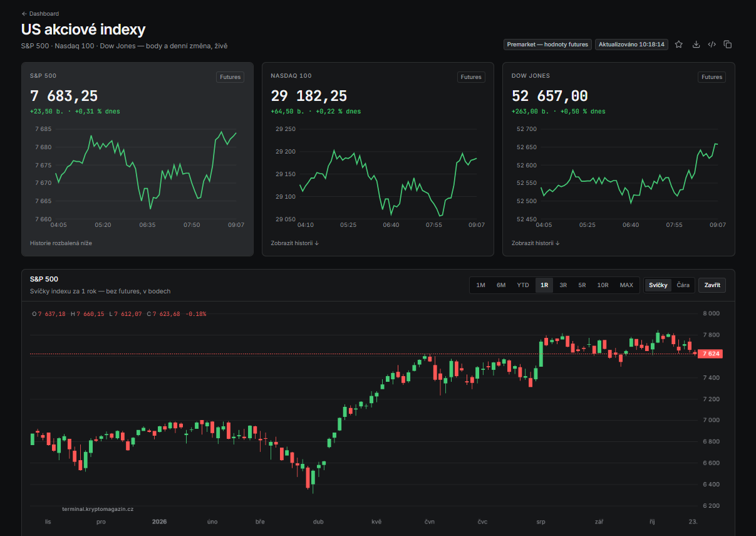756x536 pixels.
Task: Select the 6M time range
Action: coord(501,285)
